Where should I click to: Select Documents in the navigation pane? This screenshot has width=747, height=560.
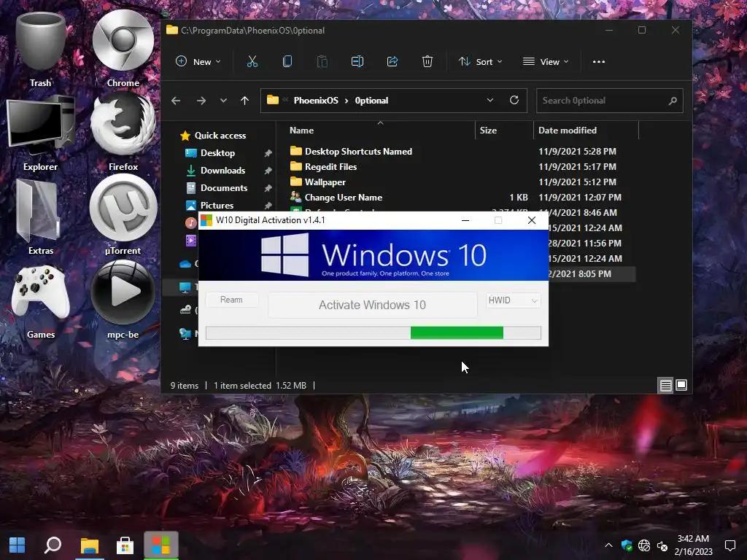click(224, 188)
